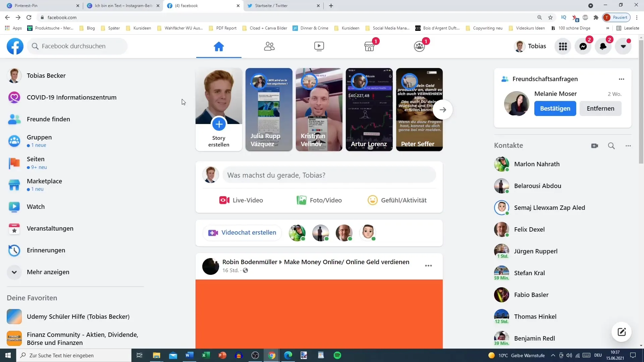The height and width of the screenshot is (362, 644).
Task: Open Watch in the left sidebar
Action: [x=75, y=207]
